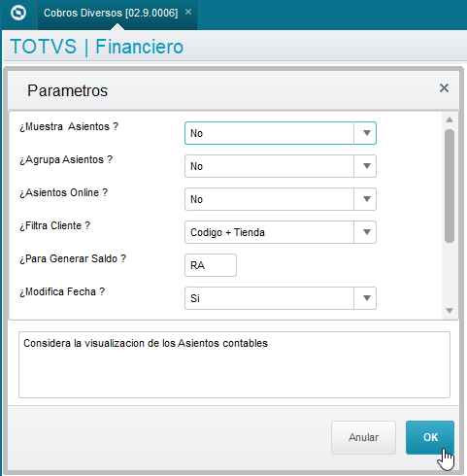Expand Filtra Cliente dropdown arrow
This screenshot has width=467, height=476.
click(366, 232)
